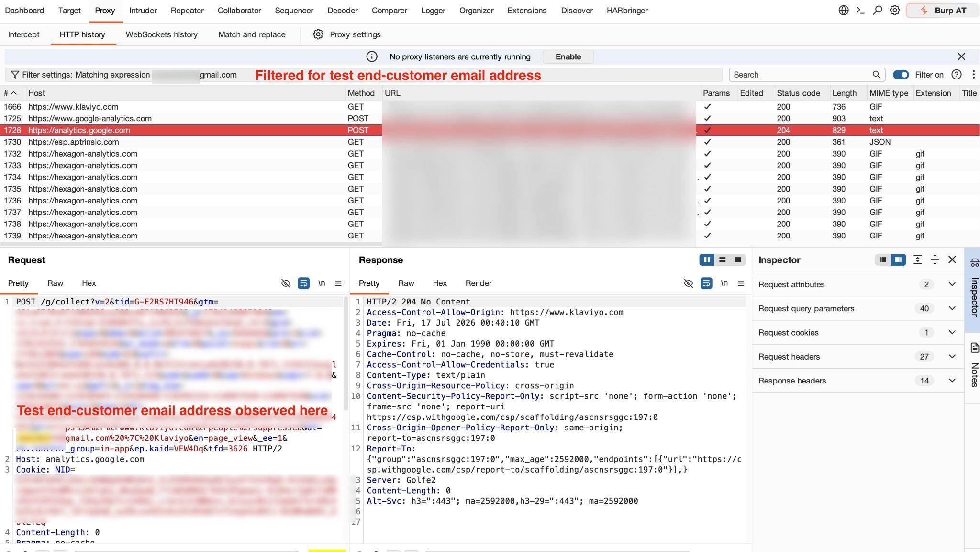Select side-by-side request/response layout
This screenshot has width=980, height=552.
point(706,260)
